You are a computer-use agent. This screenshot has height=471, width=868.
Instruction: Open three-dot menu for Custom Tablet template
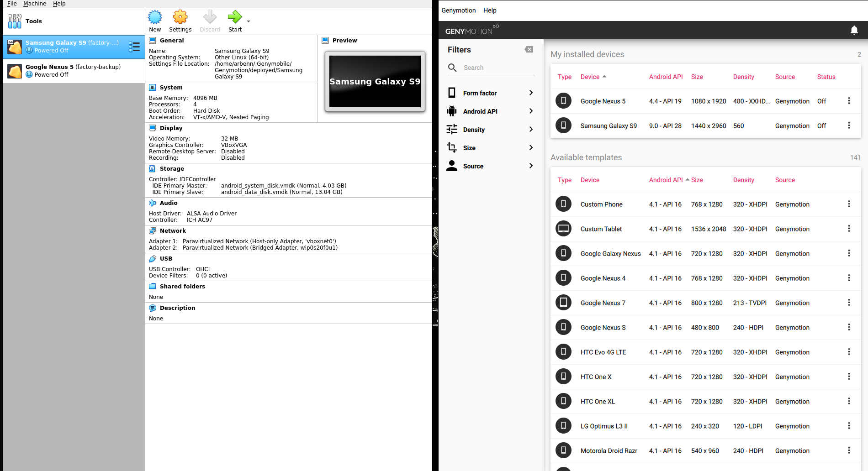849,229
